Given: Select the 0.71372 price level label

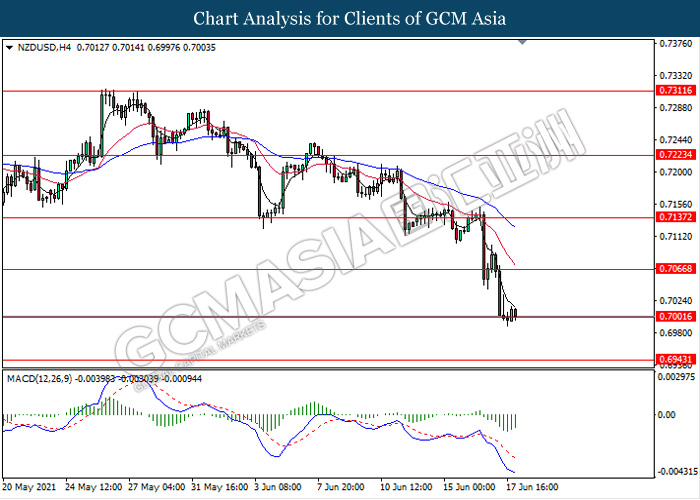Looking at the screenshot, I should (676, 217).
